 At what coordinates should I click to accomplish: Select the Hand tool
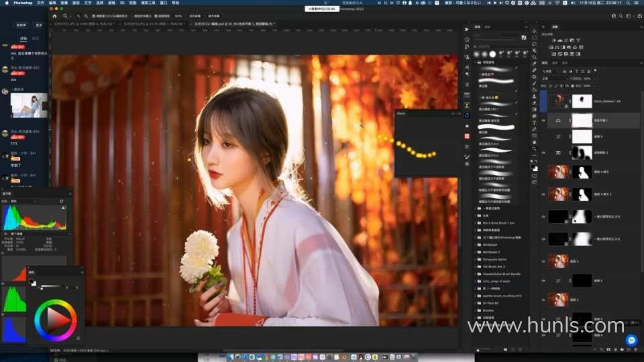tap(534, 142)
